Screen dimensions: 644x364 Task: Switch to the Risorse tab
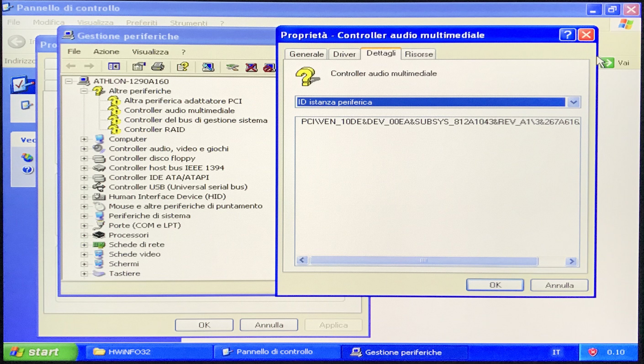coord(419,54)
